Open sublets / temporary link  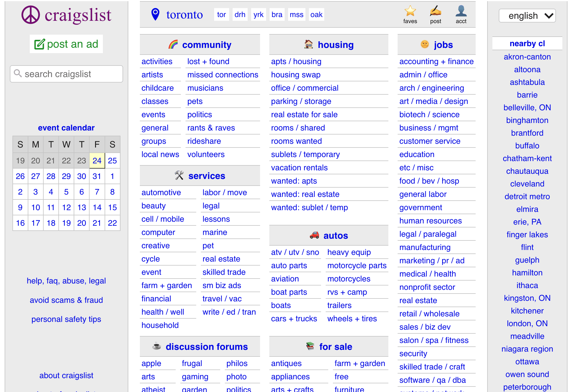(x=305, y=154)
